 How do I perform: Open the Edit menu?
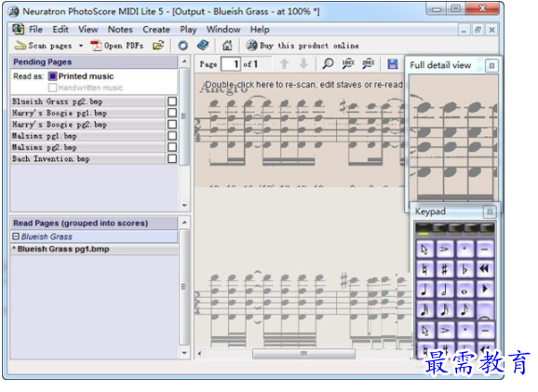pos(61,30)
